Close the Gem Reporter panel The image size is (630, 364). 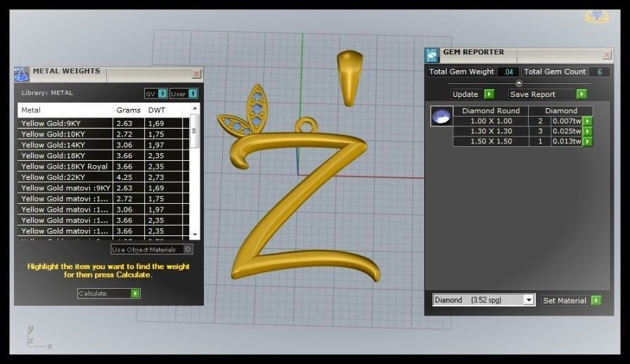pyautogui.click(x=607, y=55)
